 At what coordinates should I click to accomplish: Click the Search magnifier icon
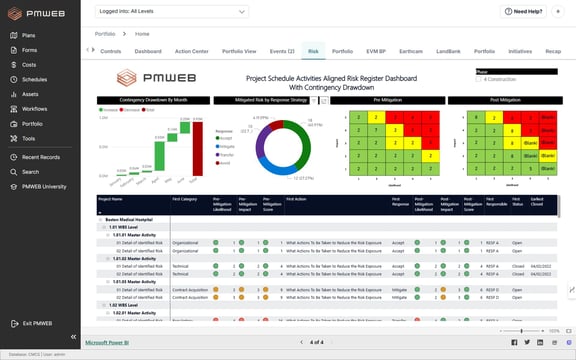14,172
